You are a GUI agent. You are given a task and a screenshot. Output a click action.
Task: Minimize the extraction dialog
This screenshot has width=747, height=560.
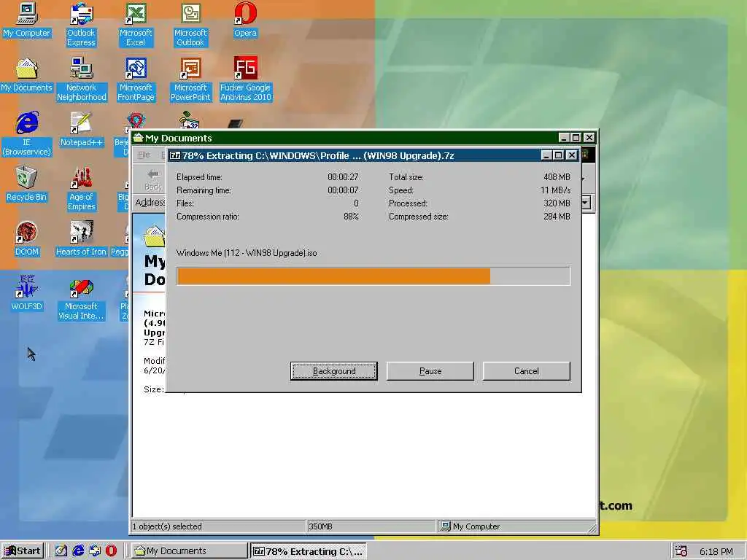(x=546, y=155)
